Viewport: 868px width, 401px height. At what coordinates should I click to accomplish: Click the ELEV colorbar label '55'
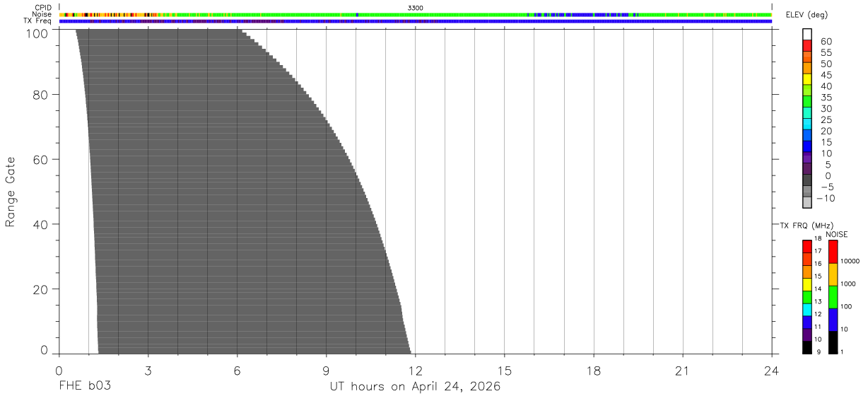[x=826, y=53]
